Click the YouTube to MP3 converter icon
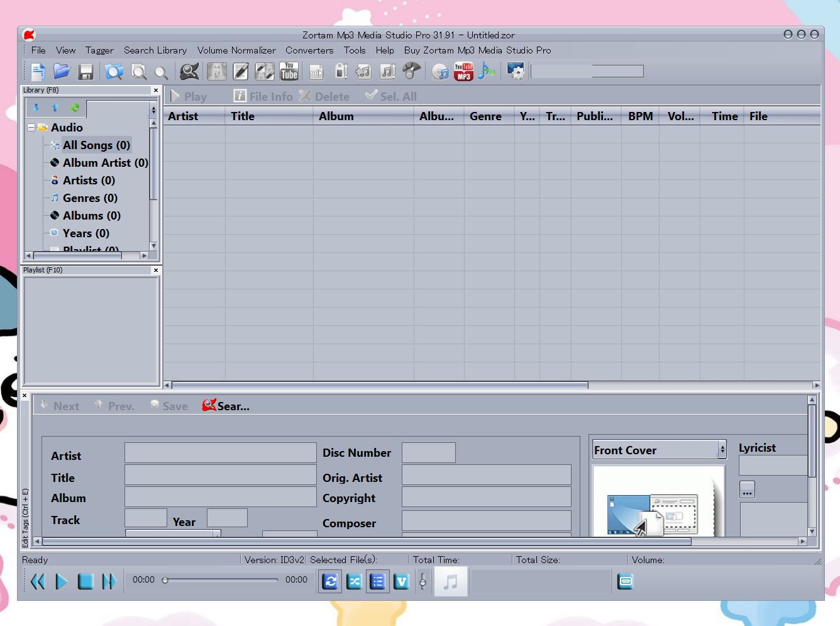This screenshot has height=626, width=840. (463, 71)
